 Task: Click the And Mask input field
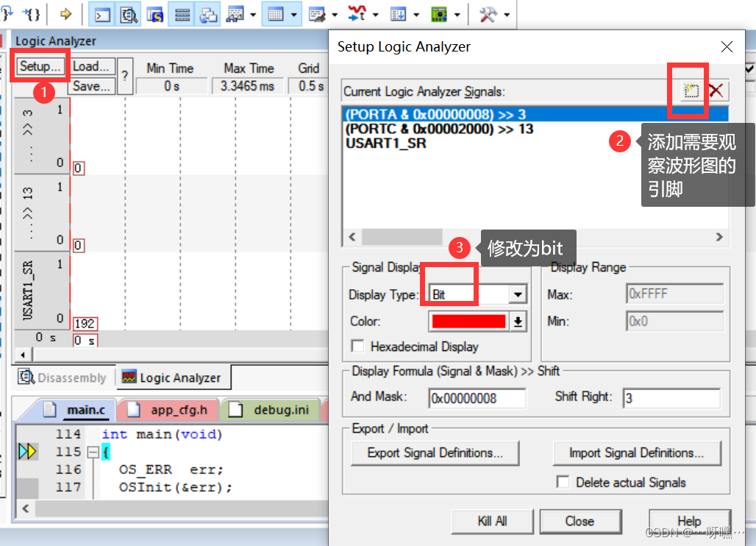tap(477, 398)
